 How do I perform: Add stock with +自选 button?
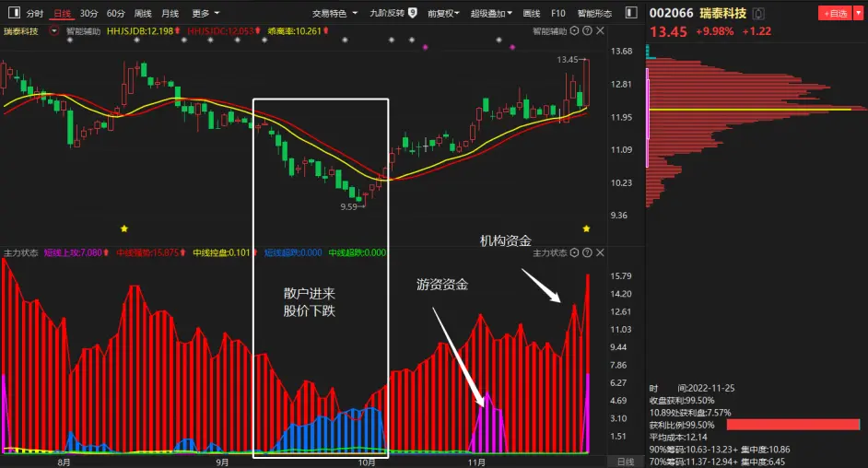836,13
